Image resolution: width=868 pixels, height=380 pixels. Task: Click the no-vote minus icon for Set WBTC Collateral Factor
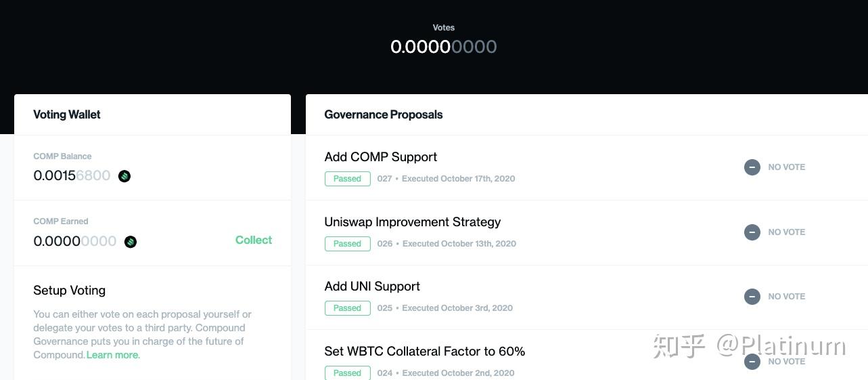coord(752,362)
